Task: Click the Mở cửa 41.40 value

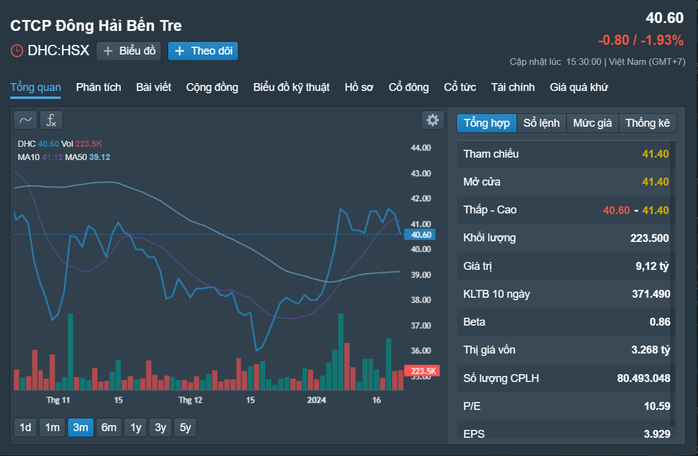Action: [x=655, y=182]
